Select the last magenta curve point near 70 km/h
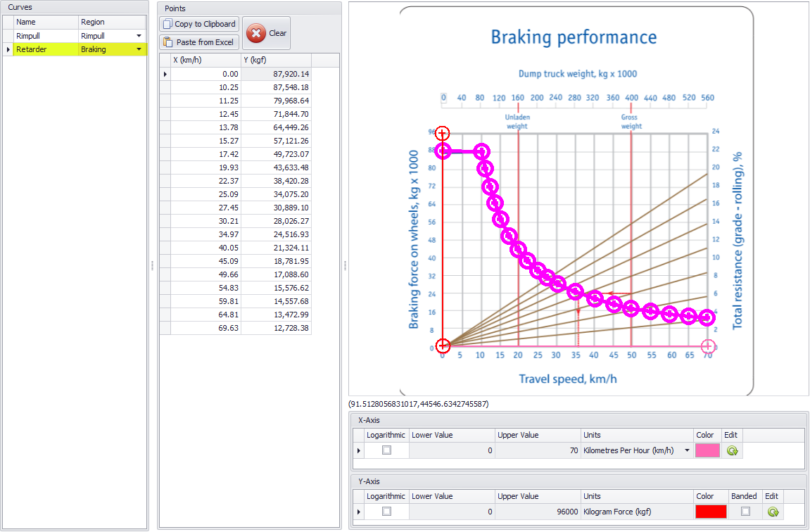 coord(707,318)
